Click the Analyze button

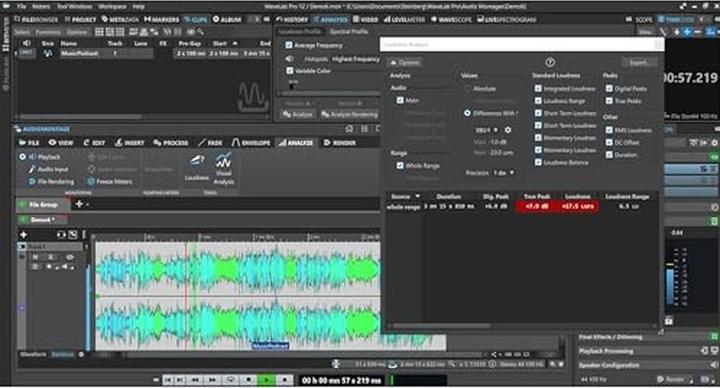[298, 114]
